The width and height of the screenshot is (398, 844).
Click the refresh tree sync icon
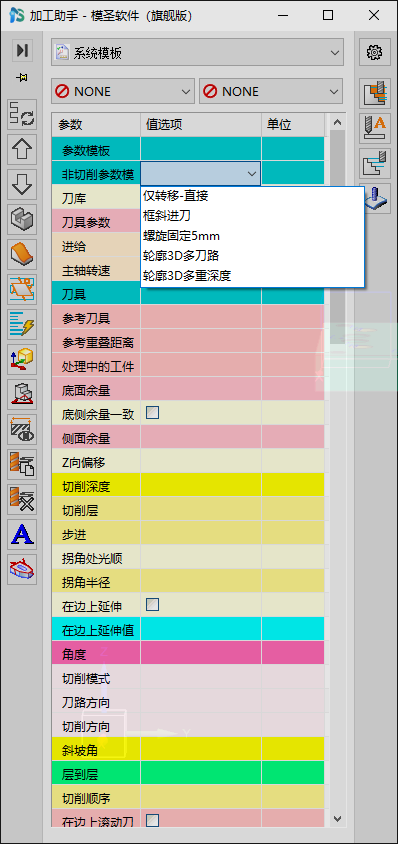(x=22, y=114)
